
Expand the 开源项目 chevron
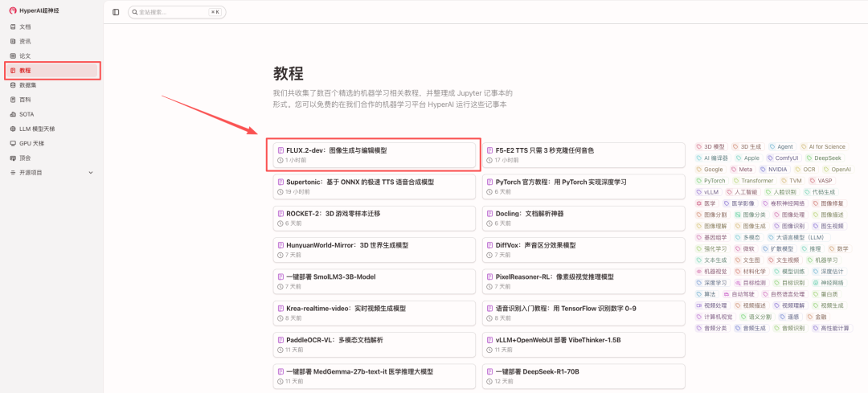tap(91, 173)
